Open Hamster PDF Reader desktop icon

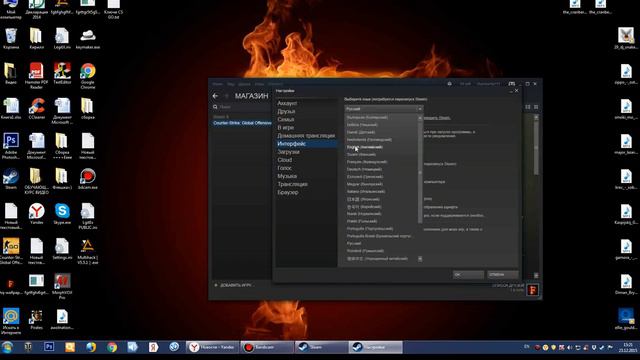click(37, 76)
